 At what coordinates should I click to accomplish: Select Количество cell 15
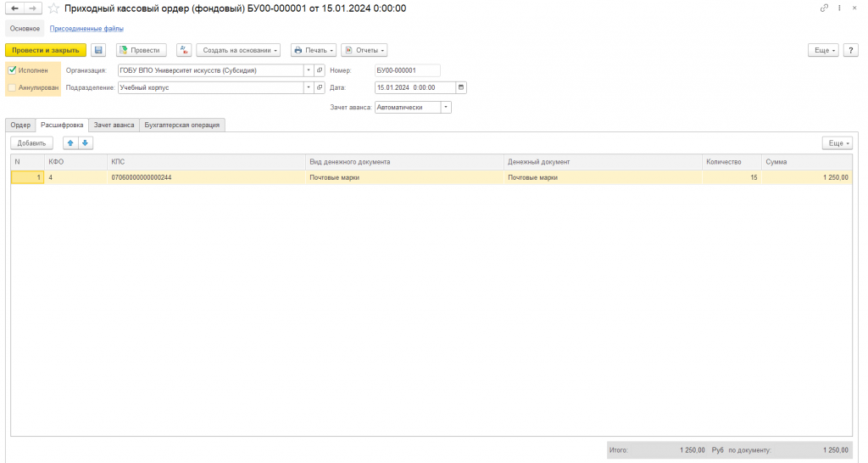[x=732, y=178]
